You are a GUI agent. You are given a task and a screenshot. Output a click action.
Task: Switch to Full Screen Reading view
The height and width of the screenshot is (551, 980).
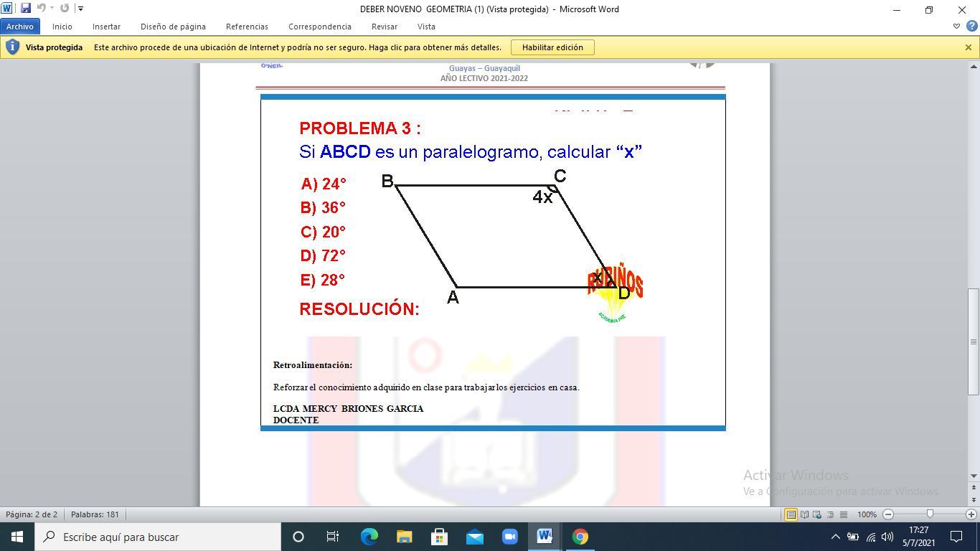click(804, 514)
